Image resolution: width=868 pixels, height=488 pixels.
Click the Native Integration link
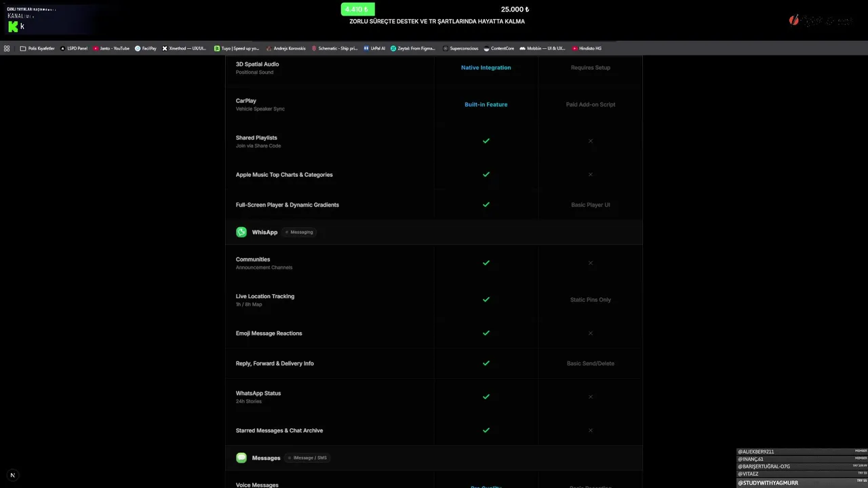point(486,68)
